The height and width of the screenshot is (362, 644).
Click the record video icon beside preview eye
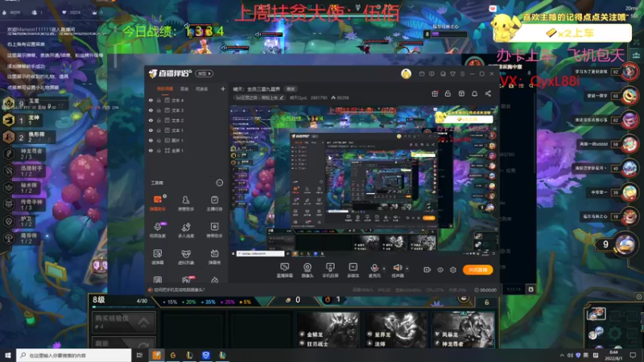pos(427,269)
